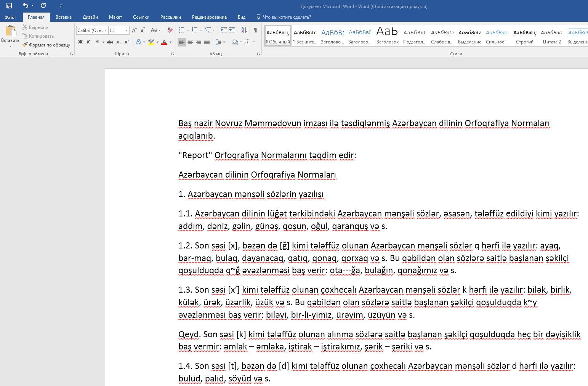Image resolution: width=588 pixels, height=386 pixels.
Task: Switch to the Дизайн tab
Action: point(90,17)
